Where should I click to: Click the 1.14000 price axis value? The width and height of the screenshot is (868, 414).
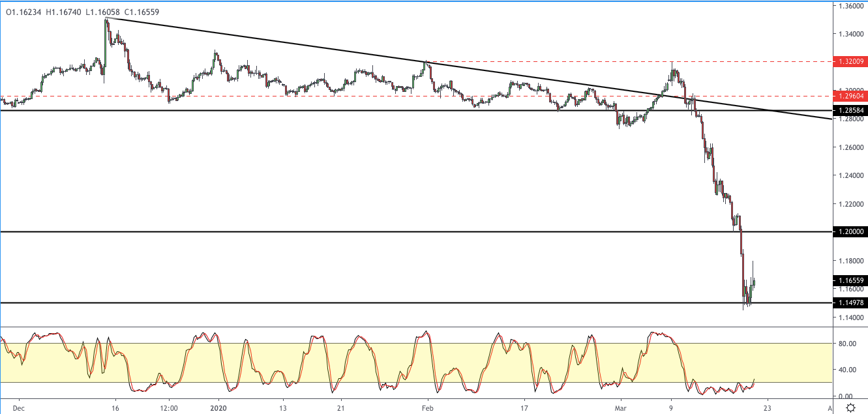[x=851, y=317]
